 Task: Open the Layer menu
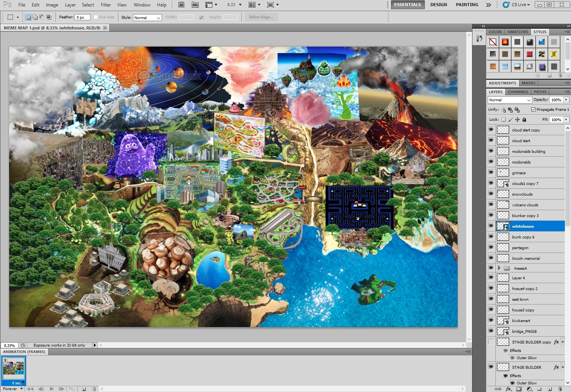click(x=70, y=5)
